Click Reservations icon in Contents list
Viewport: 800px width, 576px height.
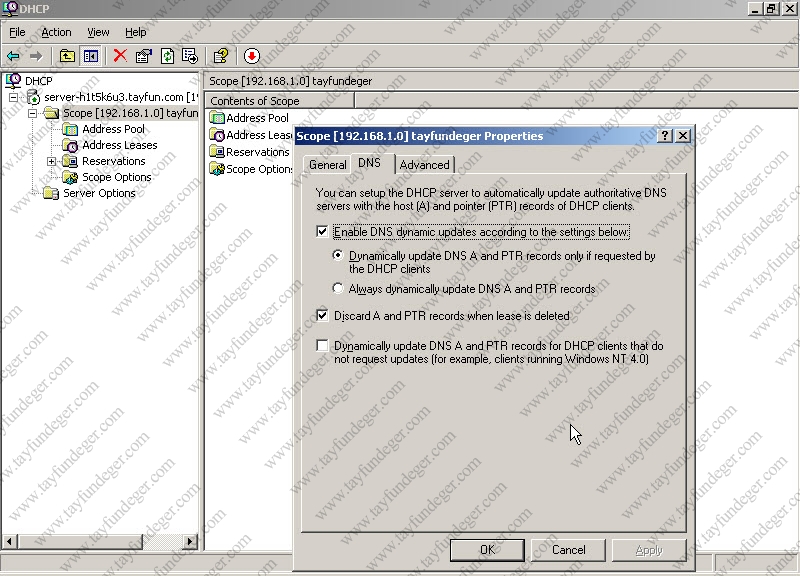coord(217,152)
